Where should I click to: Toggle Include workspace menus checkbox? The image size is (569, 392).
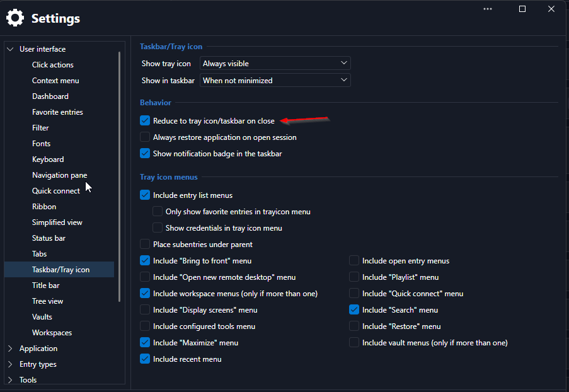[145, 293]
